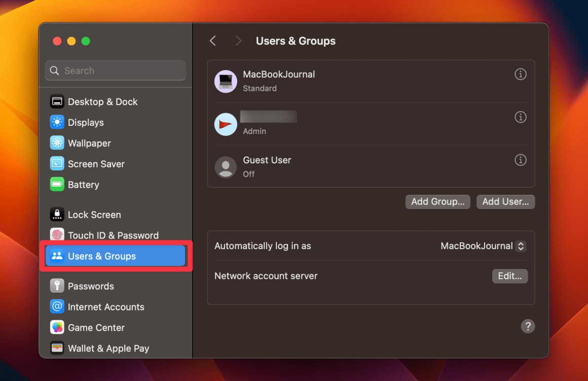
Task: Open Touch ID & Password settings
Action: click(x=114, y=235)
